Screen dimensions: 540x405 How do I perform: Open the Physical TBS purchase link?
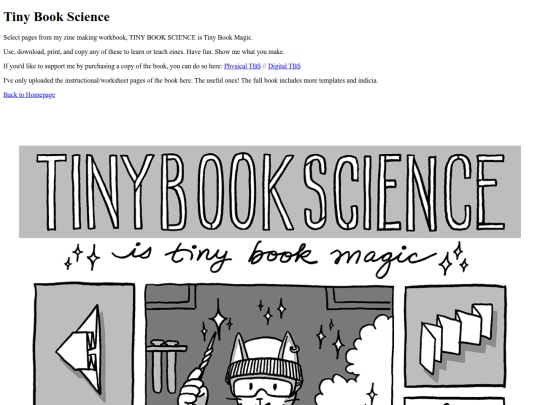(242, 66)
